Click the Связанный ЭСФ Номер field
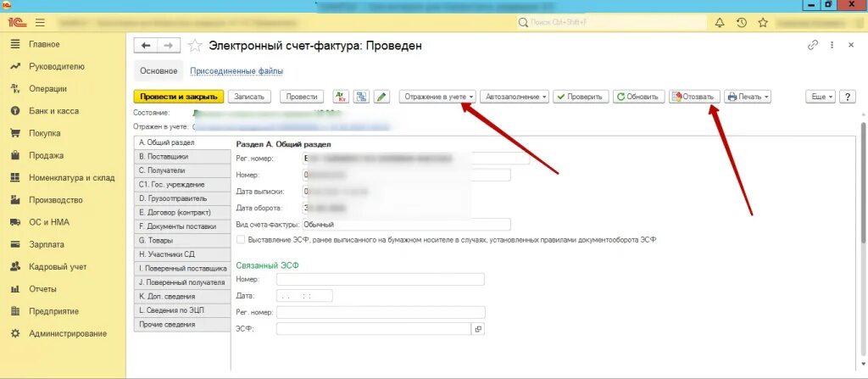Viewport: 868px width, 379px height. click(381, 279)
